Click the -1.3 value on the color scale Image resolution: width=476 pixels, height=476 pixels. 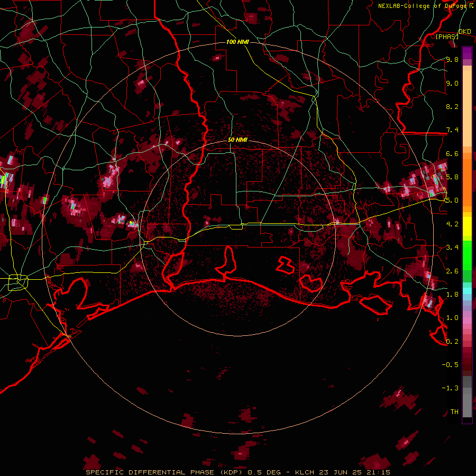450,388
